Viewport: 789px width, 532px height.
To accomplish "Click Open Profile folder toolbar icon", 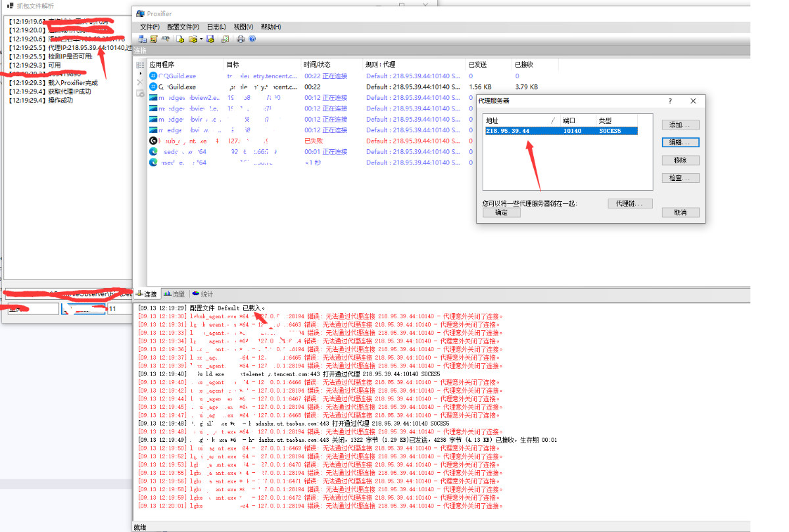I will coord(193,39).
